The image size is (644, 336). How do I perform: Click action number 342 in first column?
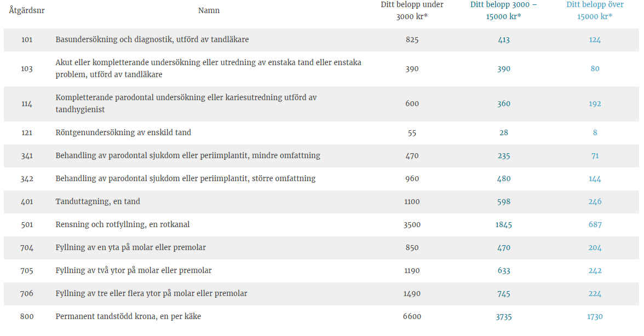click(27, 178)
